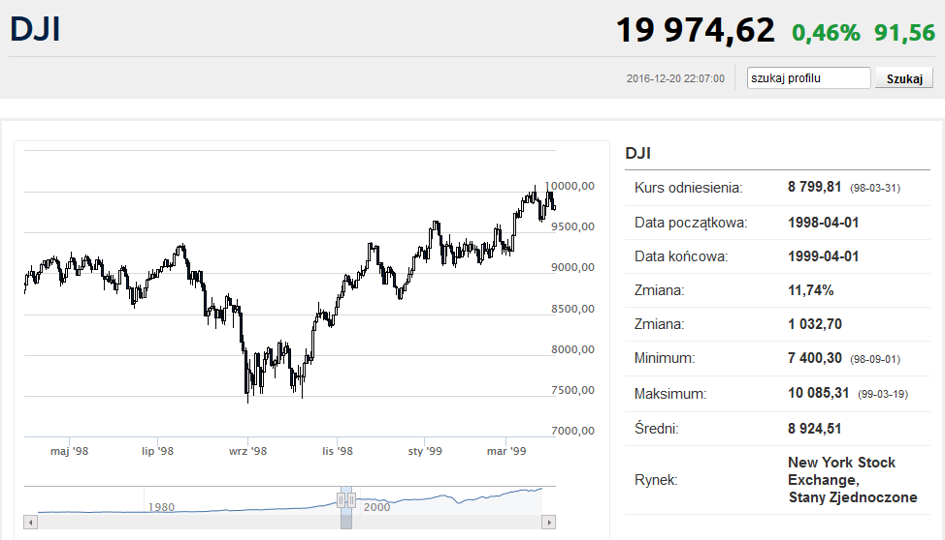The height and width of the screenshot is (540, 945).
Task: Click the 2000 marker in the navigator
Action: click(x=377, y=507)
